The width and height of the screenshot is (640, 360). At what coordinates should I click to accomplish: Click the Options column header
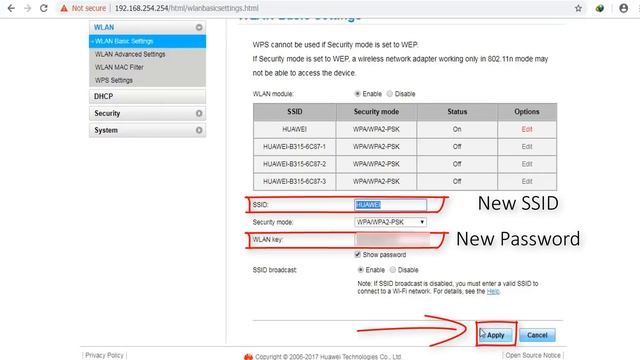click(x=527, y=112)
